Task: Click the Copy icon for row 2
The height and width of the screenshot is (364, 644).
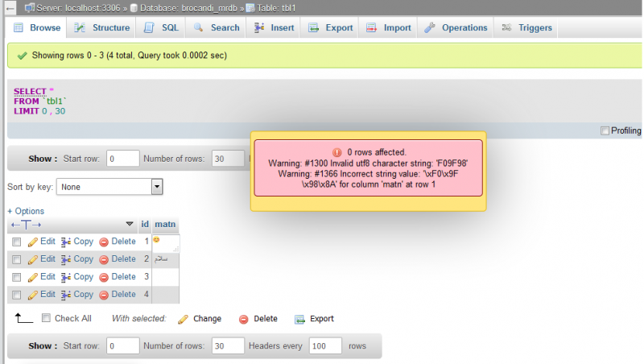Action: tap(67, 259)
